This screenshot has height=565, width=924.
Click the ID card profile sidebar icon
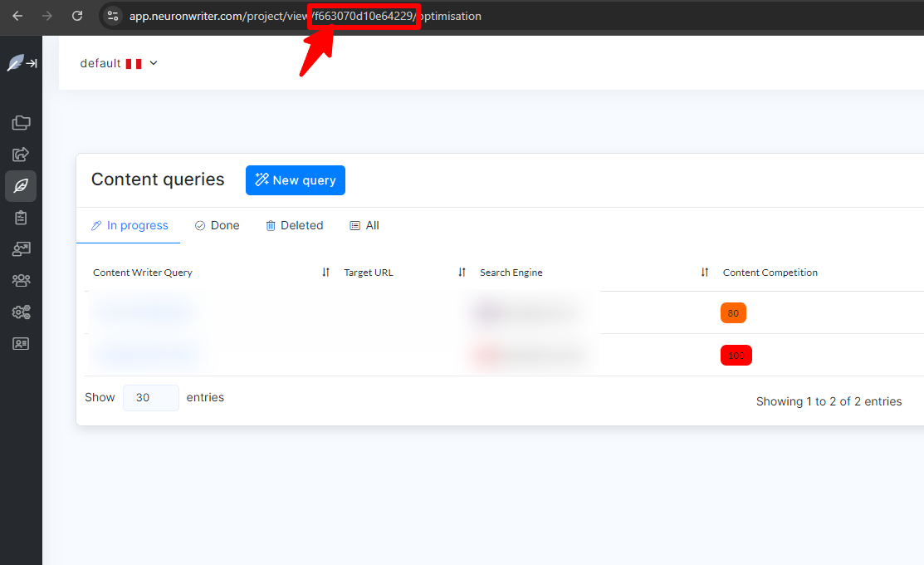(x=21, y=343)
